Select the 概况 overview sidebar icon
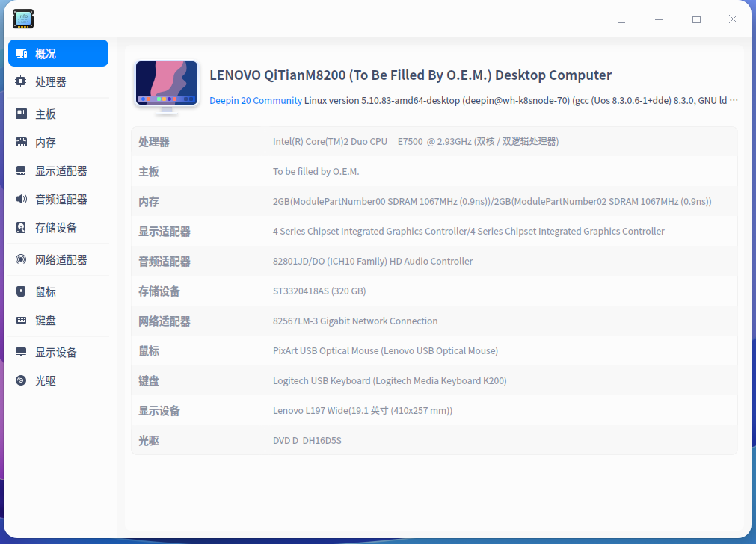 click(x=21, y=53)
